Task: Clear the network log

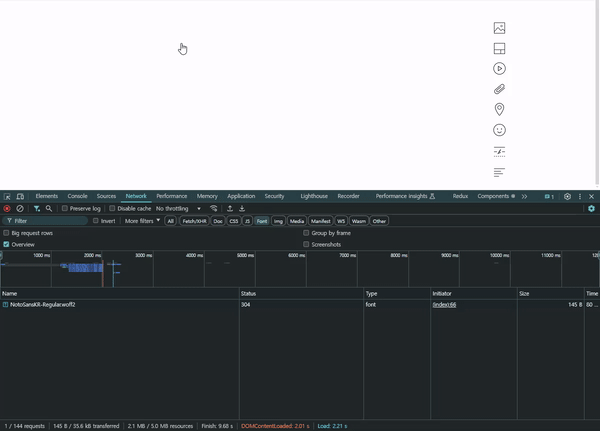Action: 20,209
